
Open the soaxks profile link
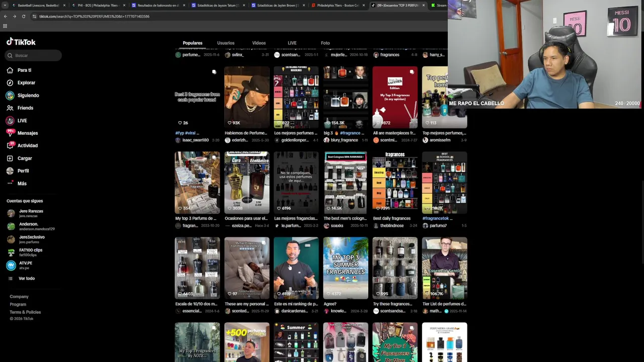click(x=334, y=226)
